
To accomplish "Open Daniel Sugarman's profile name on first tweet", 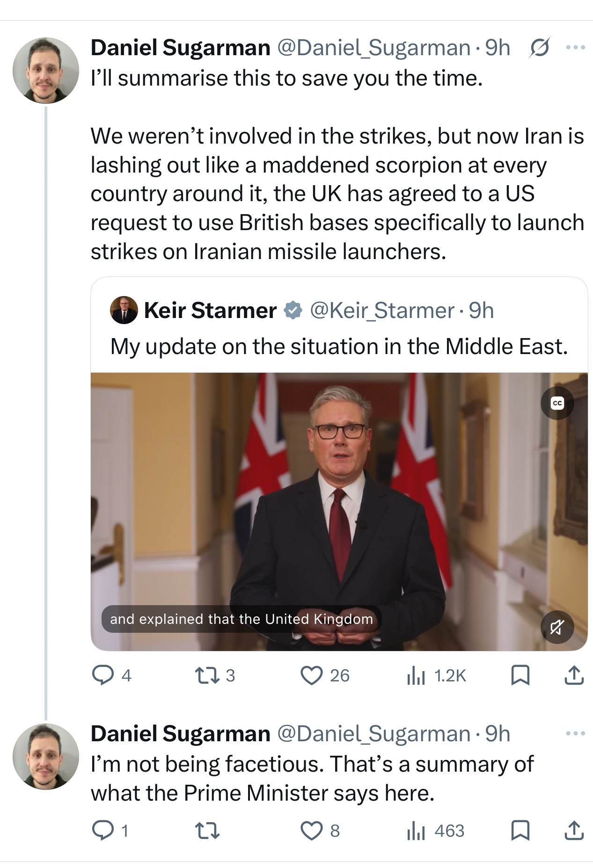I will pos(180,48).
